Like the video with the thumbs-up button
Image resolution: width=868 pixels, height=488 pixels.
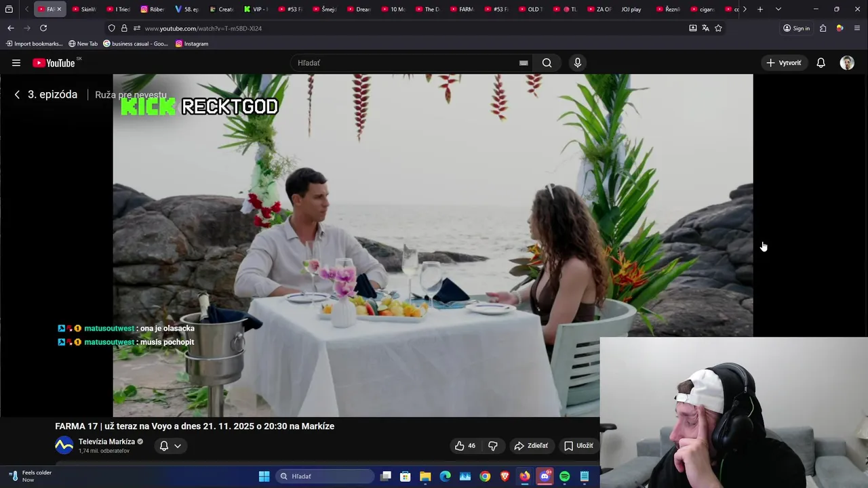click(465, 445)
